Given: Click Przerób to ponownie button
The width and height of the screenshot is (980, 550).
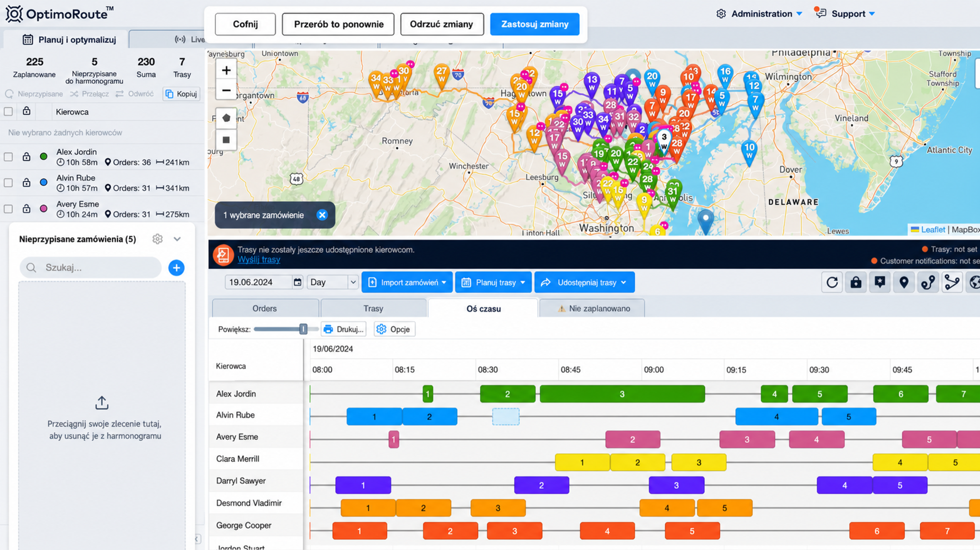Looking at the screenshot, I should [338, 24].
